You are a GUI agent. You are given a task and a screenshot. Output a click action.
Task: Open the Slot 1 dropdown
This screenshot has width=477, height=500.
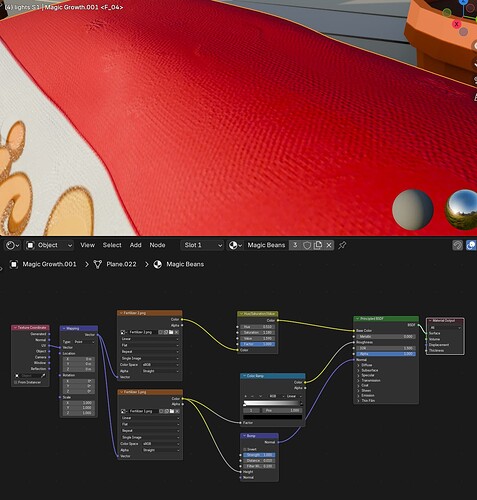(202, 245)
